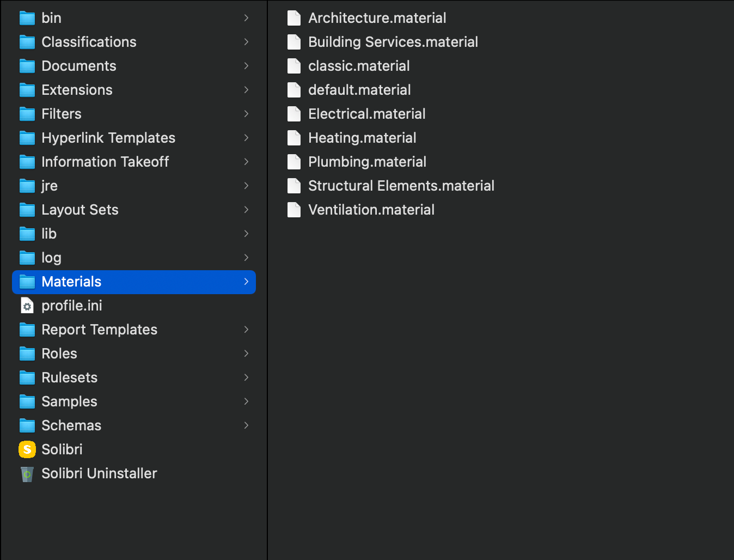Click the Architecture.material file icon
The width and height of the screenshot is (734, 560).
(294, 18)
